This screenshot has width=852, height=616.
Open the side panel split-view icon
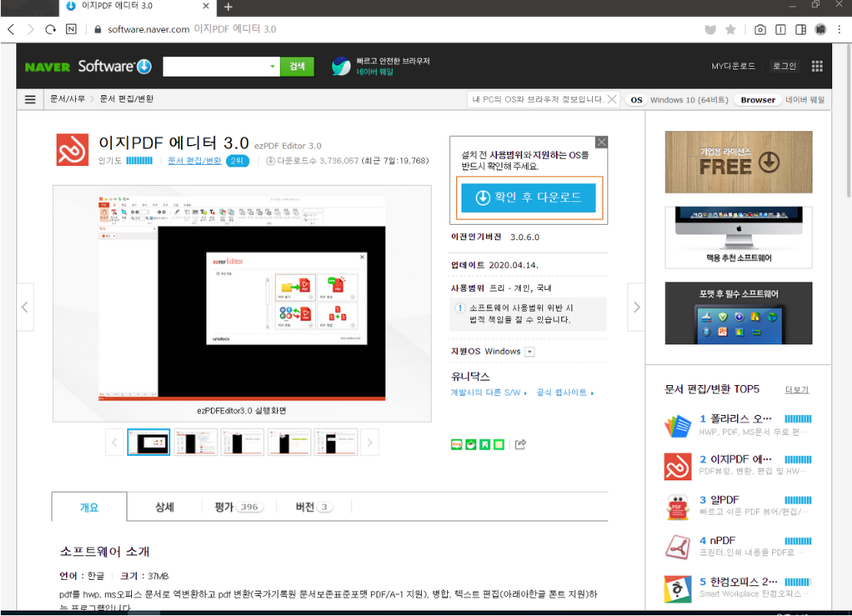point(801,29)
